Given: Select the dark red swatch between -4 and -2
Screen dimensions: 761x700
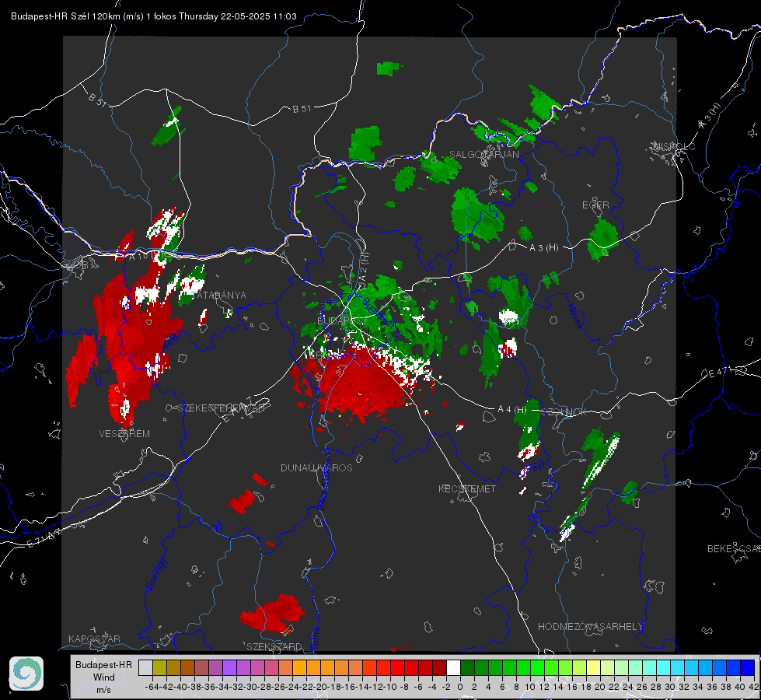Looking at the screenshot, I should coord(439,667).
